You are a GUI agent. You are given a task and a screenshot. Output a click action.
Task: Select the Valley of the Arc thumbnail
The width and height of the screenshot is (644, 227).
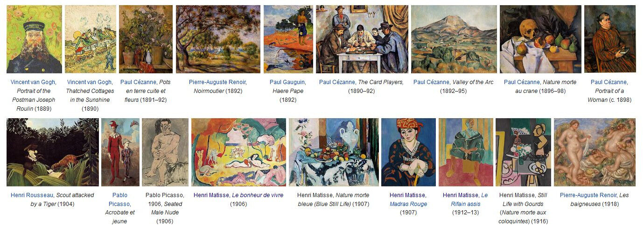[454, 39]
